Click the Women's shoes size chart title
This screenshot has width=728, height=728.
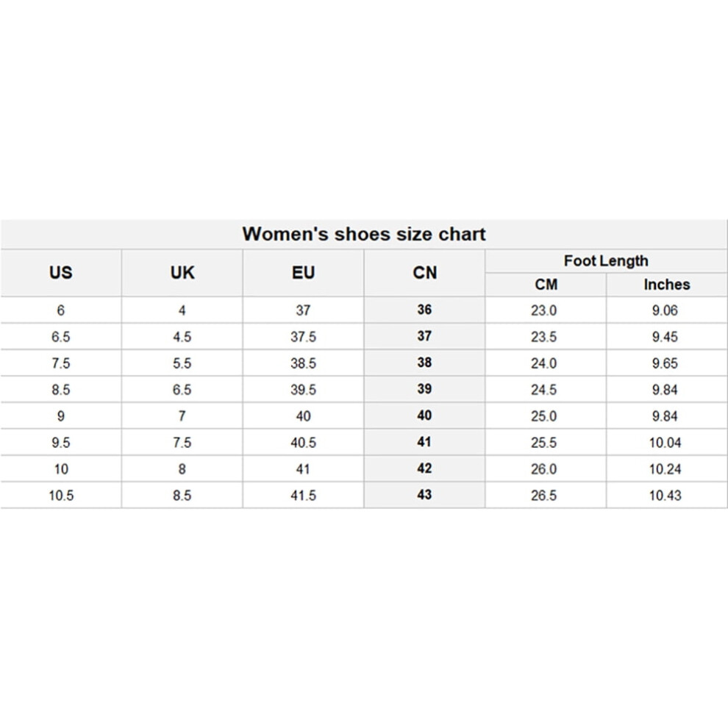[x=364, y=234]
